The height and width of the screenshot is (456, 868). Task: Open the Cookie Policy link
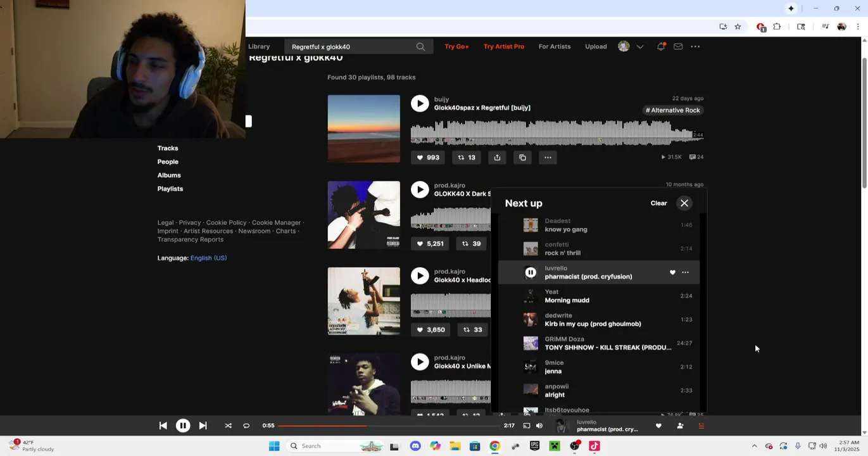(x=226, y=222)
